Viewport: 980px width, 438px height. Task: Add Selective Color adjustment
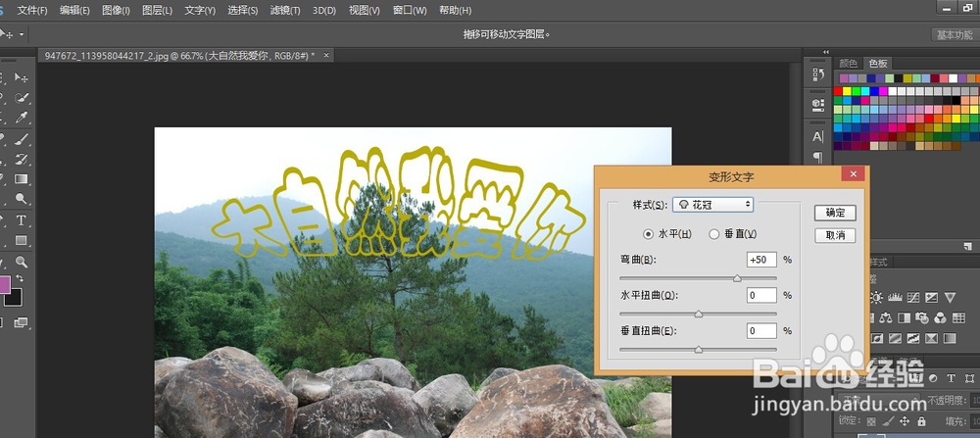tap(931, 339)
